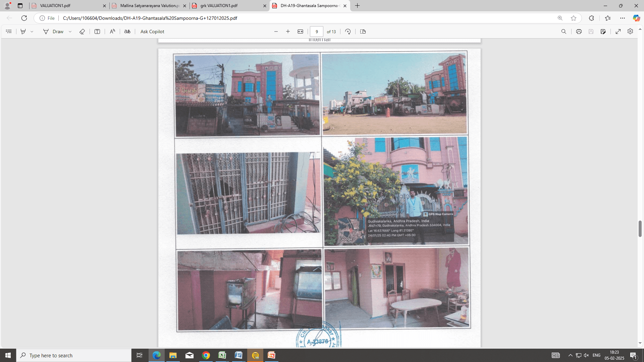Add this page to favorites
This screenshot has height=362, width=644.
pyautogui.click(x=574, y=18)
